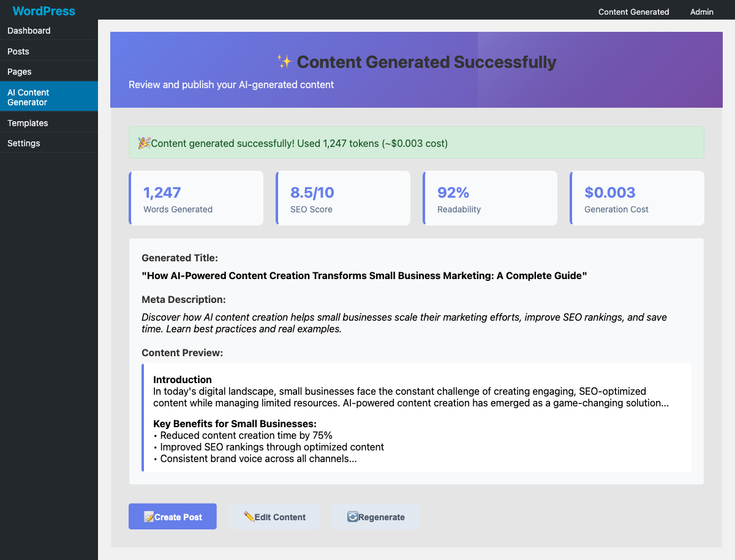Open the Admin menu
The image size is (735, 560).
[x=701, y=12]
